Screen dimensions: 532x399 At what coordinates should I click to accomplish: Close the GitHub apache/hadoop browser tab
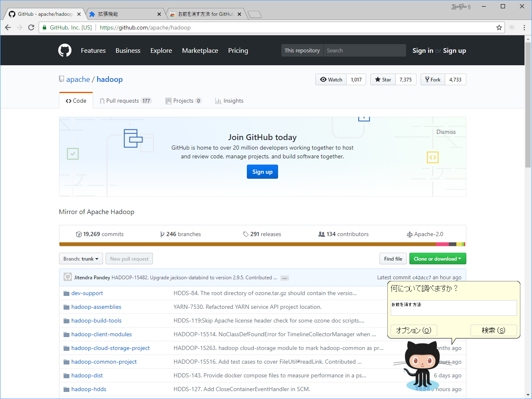click(x=79, y=14)
